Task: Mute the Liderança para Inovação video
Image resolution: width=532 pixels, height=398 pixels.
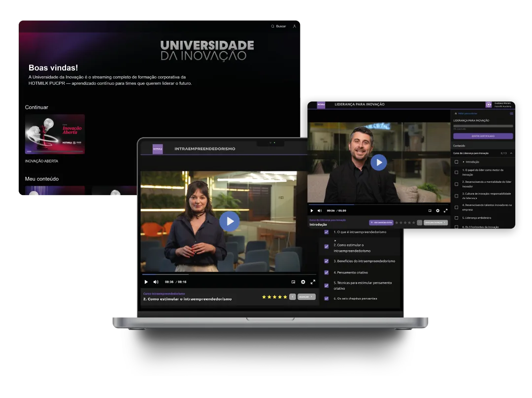Action: click(x=320, y=211)
